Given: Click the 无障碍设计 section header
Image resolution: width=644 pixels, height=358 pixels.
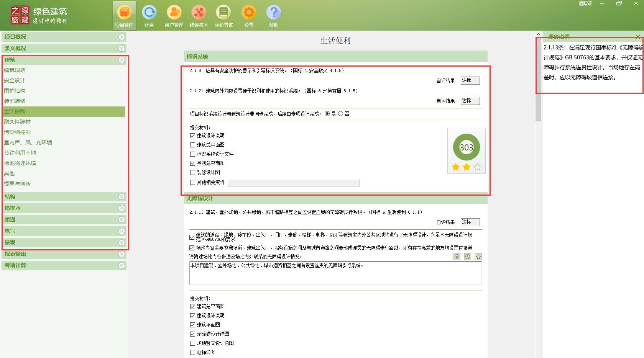Looking at the screenshot, I should click(x=336, y=198).
